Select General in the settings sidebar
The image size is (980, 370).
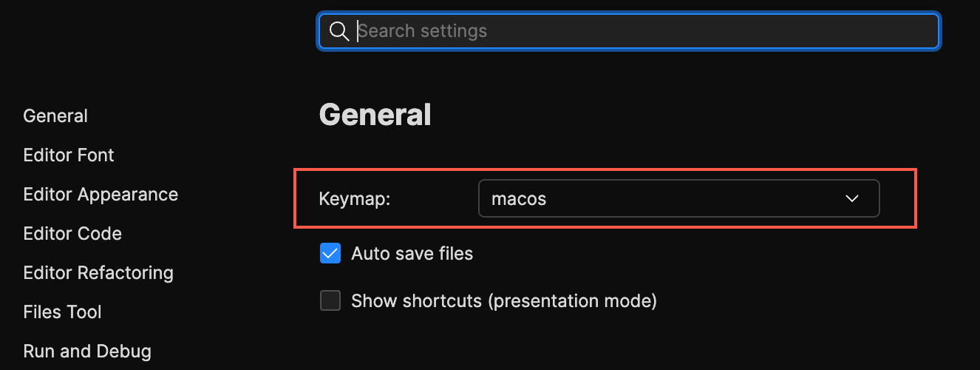[x=55, y=116]
